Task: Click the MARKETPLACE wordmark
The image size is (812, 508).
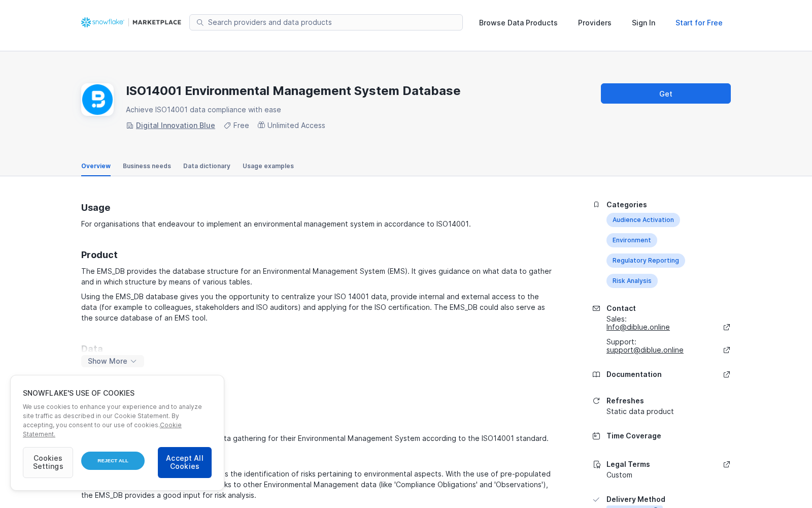Action: [x=157, y=22]
